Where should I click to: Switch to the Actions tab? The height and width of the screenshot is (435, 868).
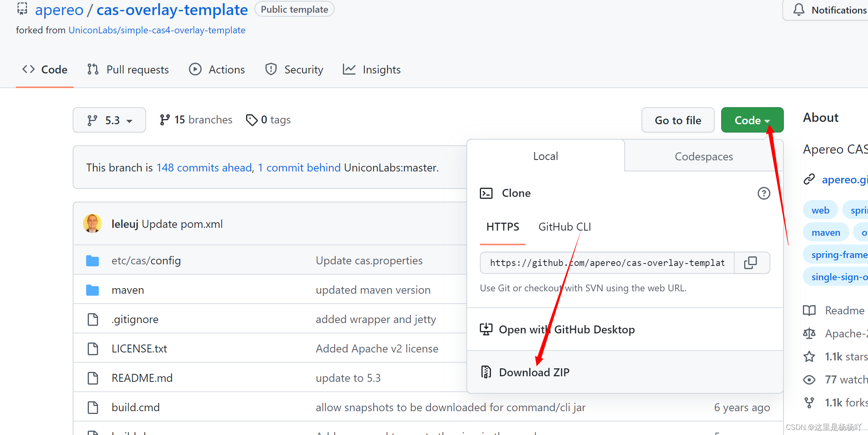(217, 69)
